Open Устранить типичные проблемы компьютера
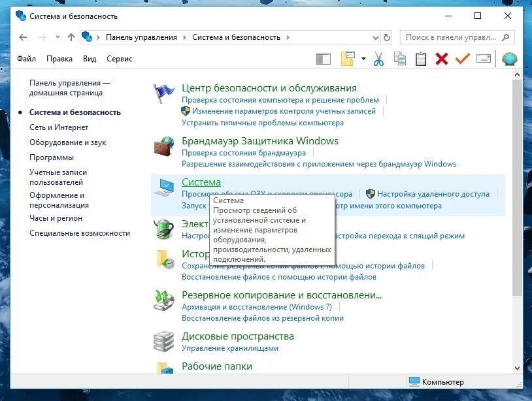Viewport: 532px width, 401px height. click(x=263, y=123)
